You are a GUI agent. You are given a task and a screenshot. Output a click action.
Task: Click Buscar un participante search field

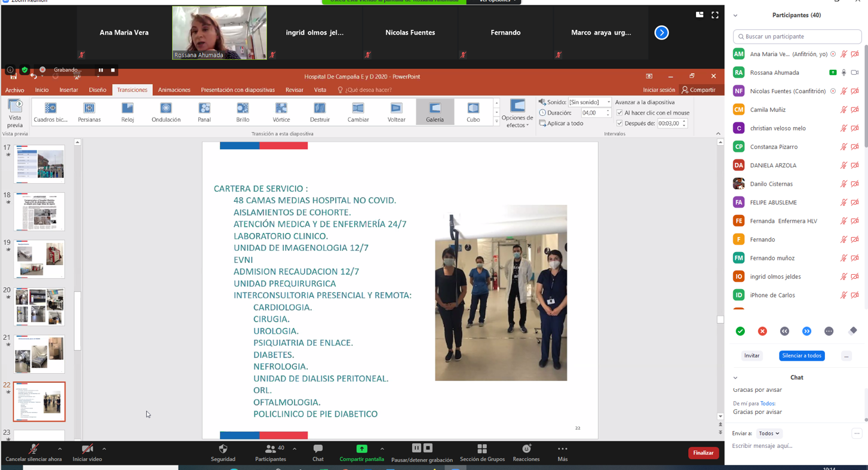pyautogui.click(x=797, y=36)
